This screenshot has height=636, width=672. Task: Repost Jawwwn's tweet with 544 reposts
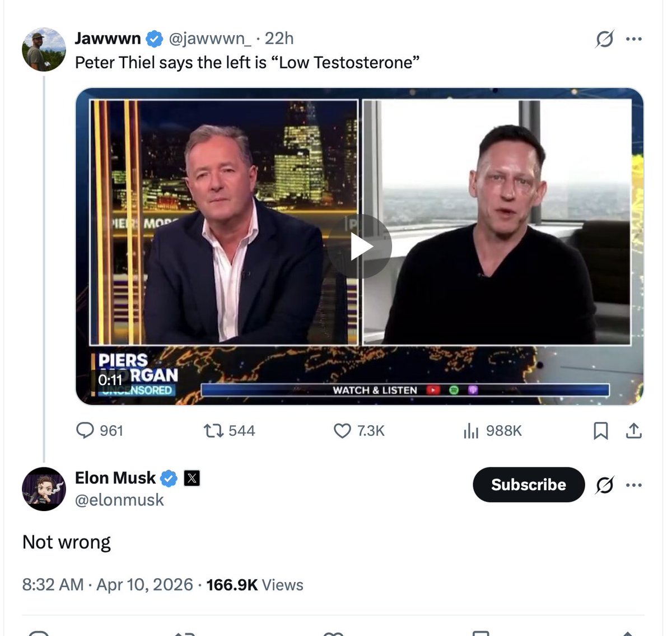213,430
